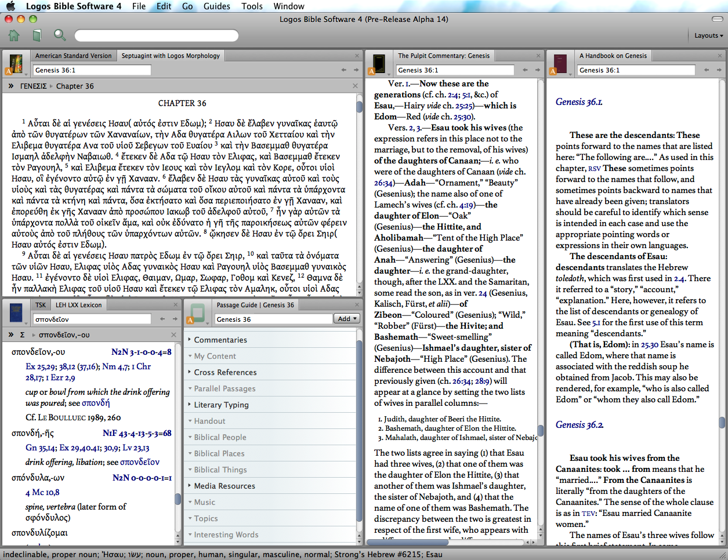Open the Add dropdown in Passage Guide
Image resolution: width=728 pixels, height=560 pixels.
[x=347, y=319]
